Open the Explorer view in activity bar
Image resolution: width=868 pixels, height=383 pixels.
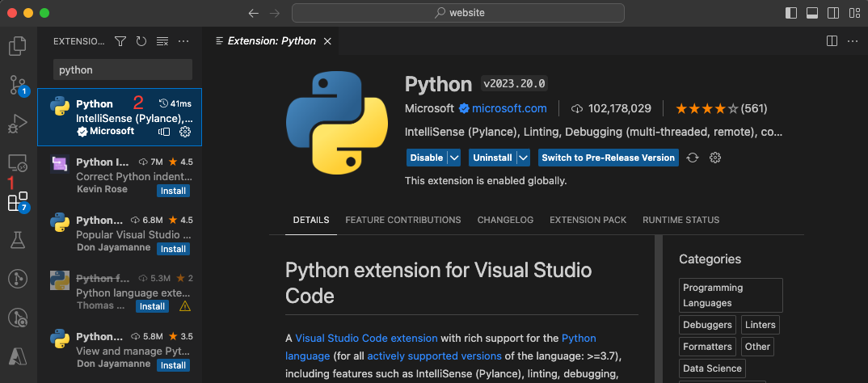[18, 45]
